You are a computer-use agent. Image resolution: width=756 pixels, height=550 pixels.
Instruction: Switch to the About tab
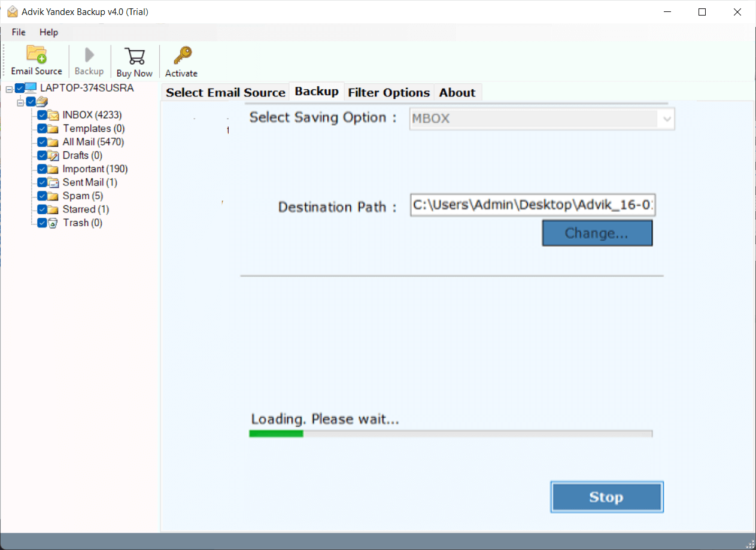[x=457, y=92]
